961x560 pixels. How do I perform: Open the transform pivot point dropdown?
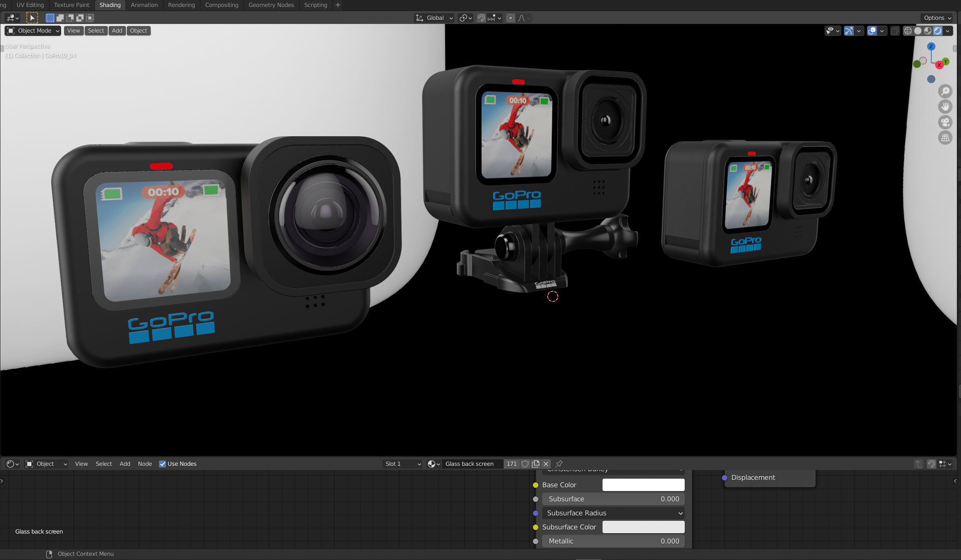(465, 18)
